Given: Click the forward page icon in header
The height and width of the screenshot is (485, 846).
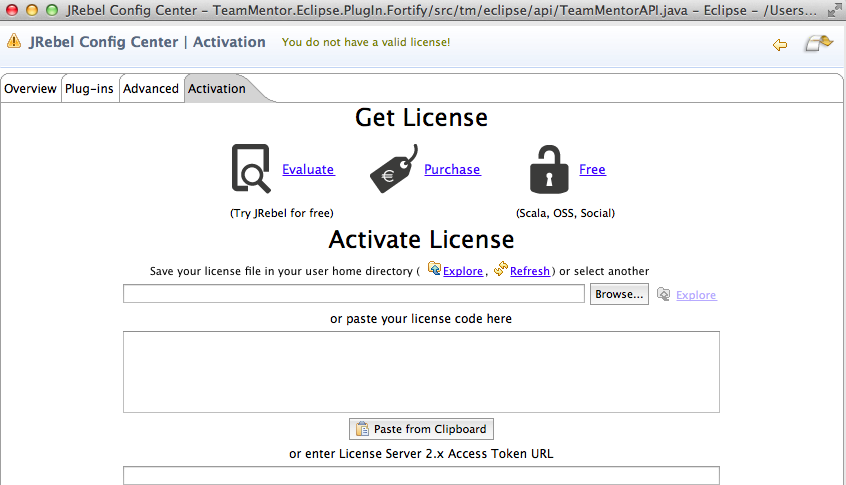Looking at the screenshot, I should click(819, 44).
